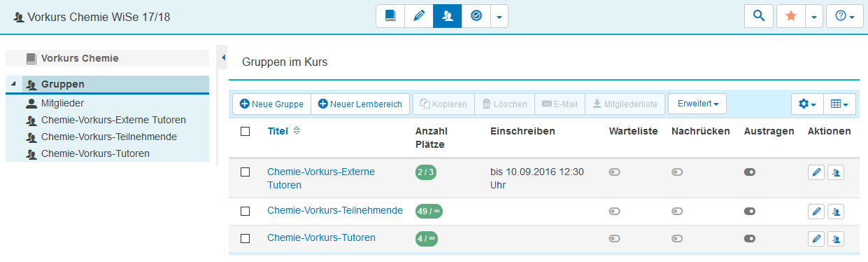The image size is (868, 262).
Task: Select Mitglieder in the sidebar
Action: point(62,103)
